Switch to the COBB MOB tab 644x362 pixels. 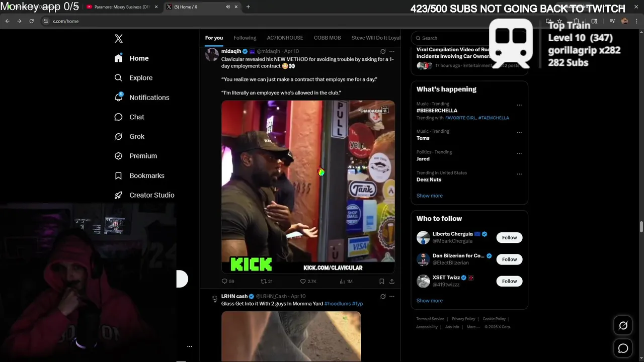tap(328, 38)
